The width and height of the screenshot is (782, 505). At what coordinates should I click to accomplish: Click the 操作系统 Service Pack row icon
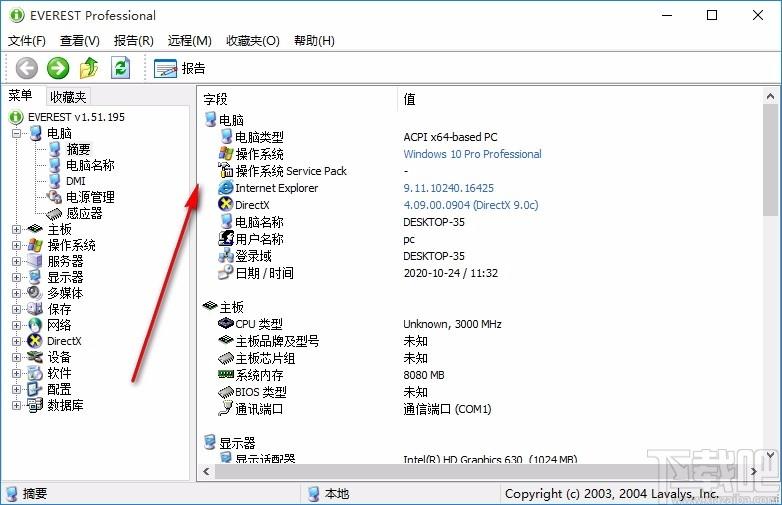[226, 170]
